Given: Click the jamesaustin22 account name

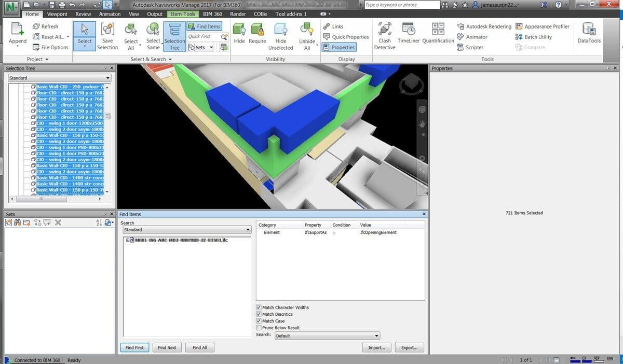Looking at the screenshot, I should (x=499, y=5).
